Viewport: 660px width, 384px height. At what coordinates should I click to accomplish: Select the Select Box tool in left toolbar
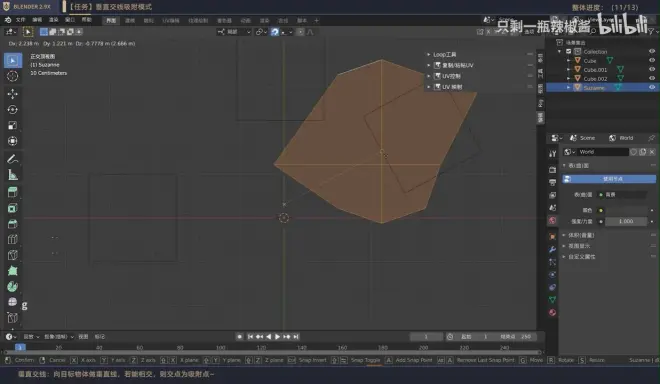click(13, 61)
